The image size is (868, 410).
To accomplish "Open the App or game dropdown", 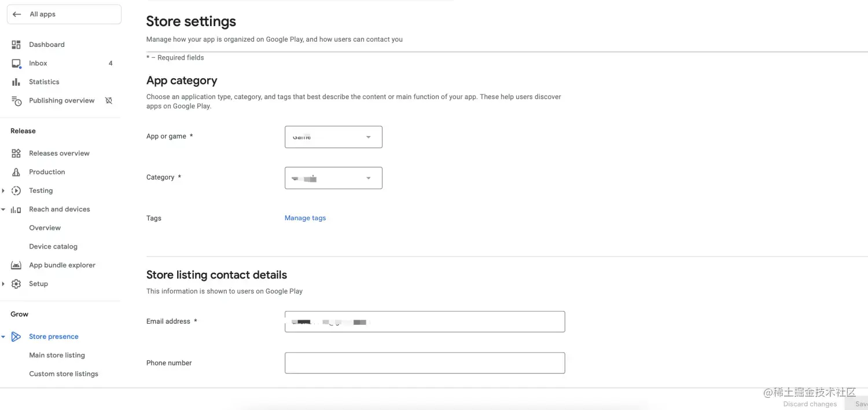I will pos(333,137).
